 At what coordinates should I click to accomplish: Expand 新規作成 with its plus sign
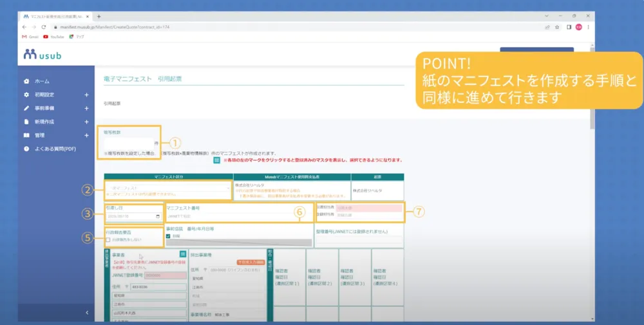coord(86,122)
